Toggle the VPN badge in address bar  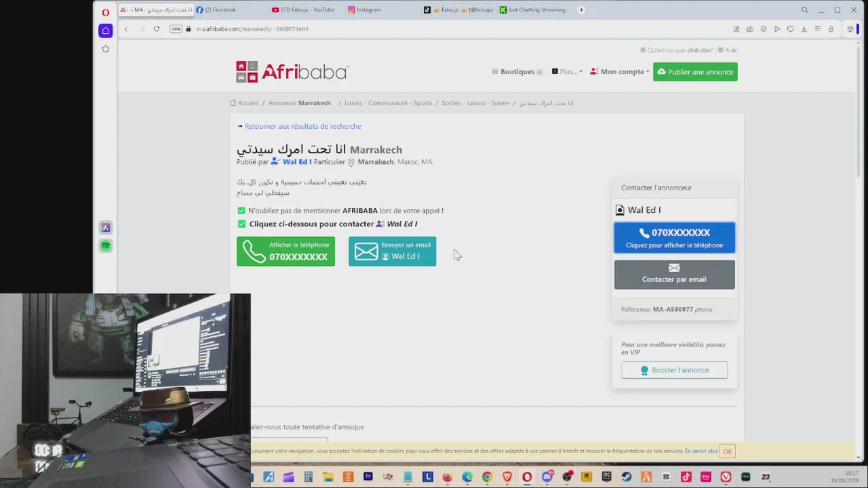[x=176, y=29]
